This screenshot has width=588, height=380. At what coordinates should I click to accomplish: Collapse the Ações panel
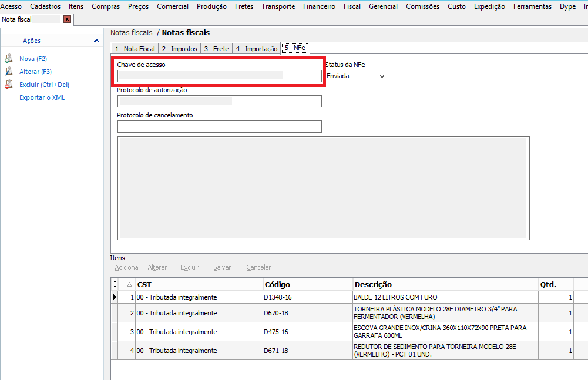[x=96, y=41]
